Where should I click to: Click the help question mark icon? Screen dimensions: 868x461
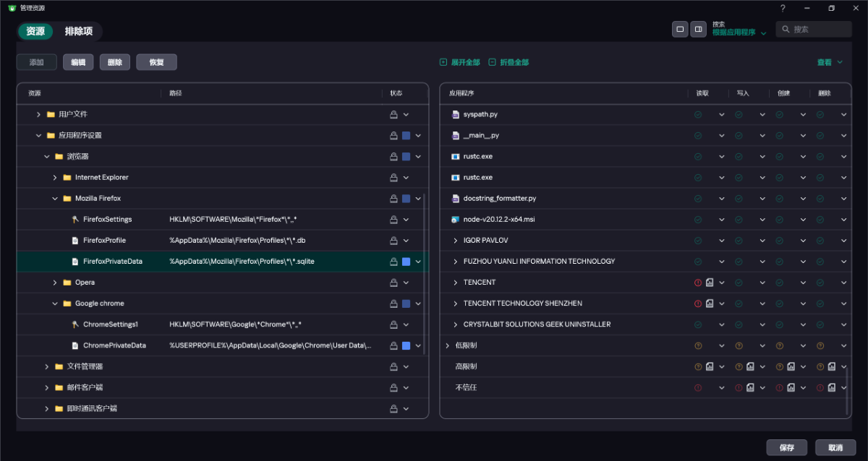(783, 9)
